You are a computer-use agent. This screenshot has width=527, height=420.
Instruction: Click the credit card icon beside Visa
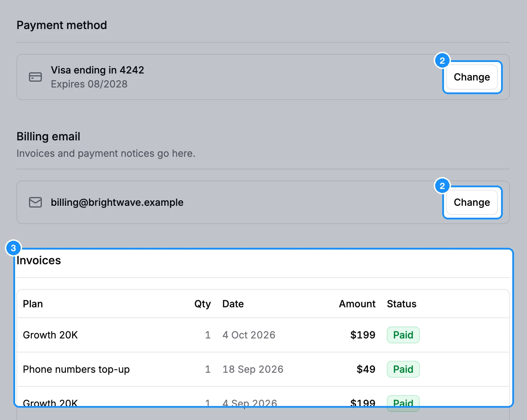35,77
